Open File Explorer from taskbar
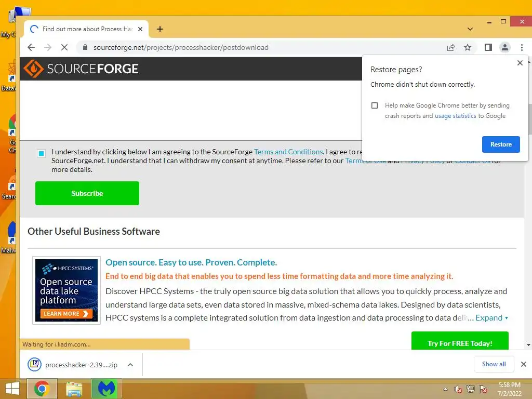Image resolution: width=532 pixels, height=399 pixels. pos(74,389)
